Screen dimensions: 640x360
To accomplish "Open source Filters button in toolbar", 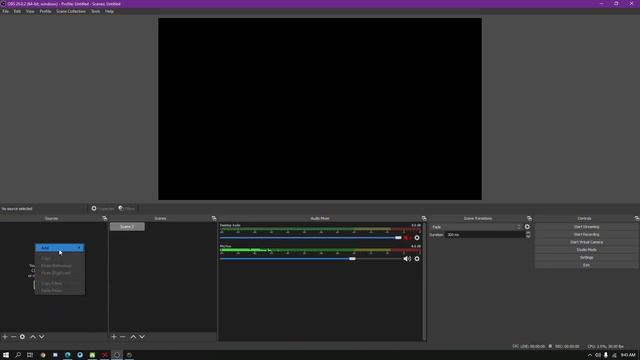I will tap(127, 209).
